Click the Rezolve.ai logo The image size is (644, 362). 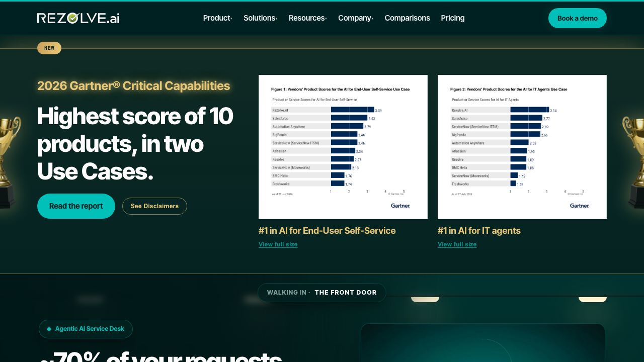click(x=78, y=18)
